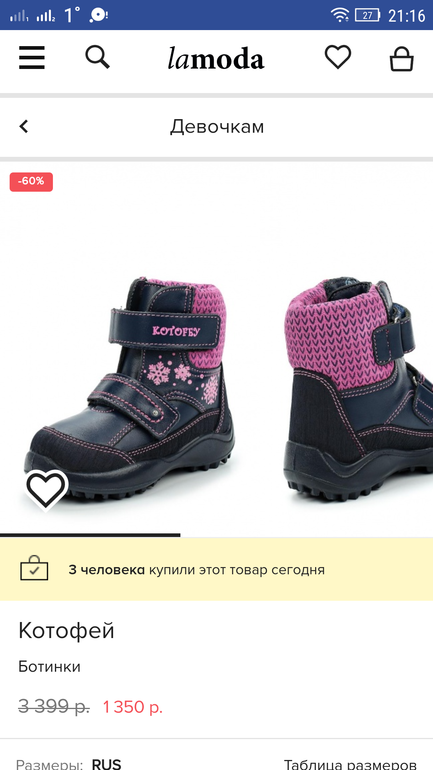Tap the discounted price 1 350 р.
Image resolution: width=433 pixels, height=770 pixels.
133,707
